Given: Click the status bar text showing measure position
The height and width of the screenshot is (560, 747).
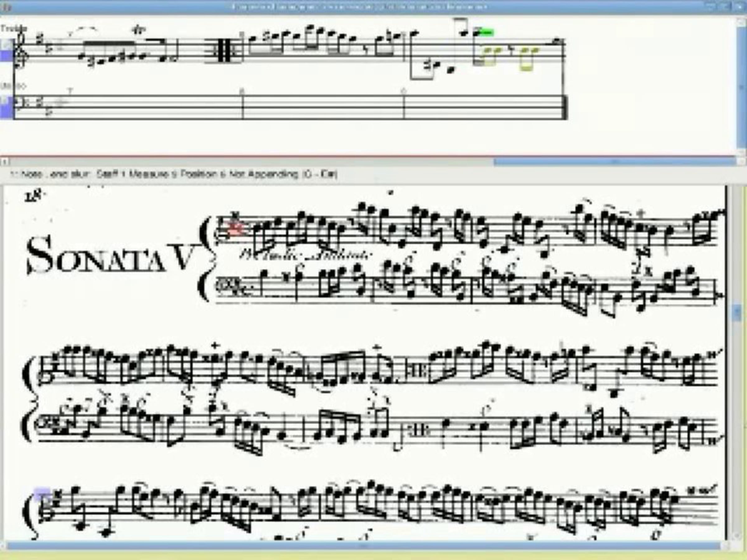Looking at the screenshot, I should pos(174,175).
